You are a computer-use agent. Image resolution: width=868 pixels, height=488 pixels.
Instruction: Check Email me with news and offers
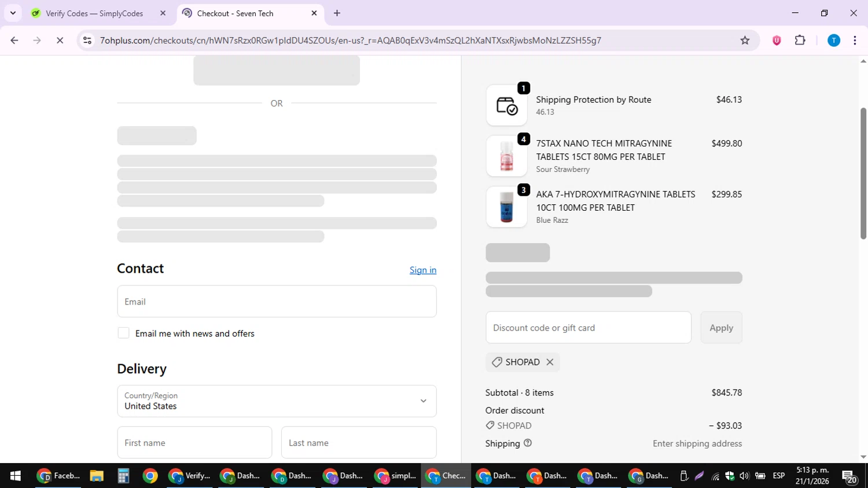(x=123, y=333)
